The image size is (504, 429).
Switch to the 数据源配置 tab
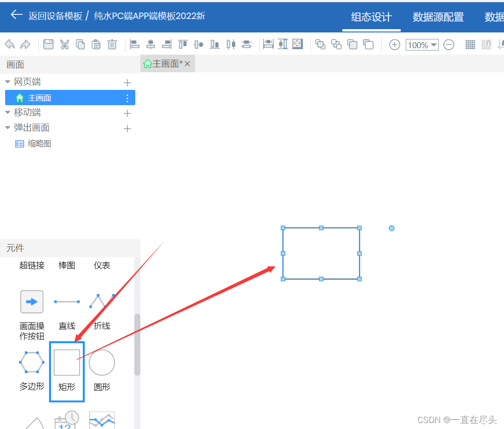coord(438,17)
